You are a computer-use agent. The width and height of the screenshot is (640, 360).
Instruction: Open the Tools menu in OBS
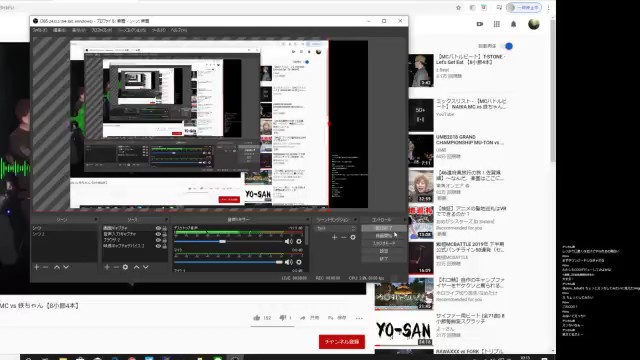click(159, 30)
